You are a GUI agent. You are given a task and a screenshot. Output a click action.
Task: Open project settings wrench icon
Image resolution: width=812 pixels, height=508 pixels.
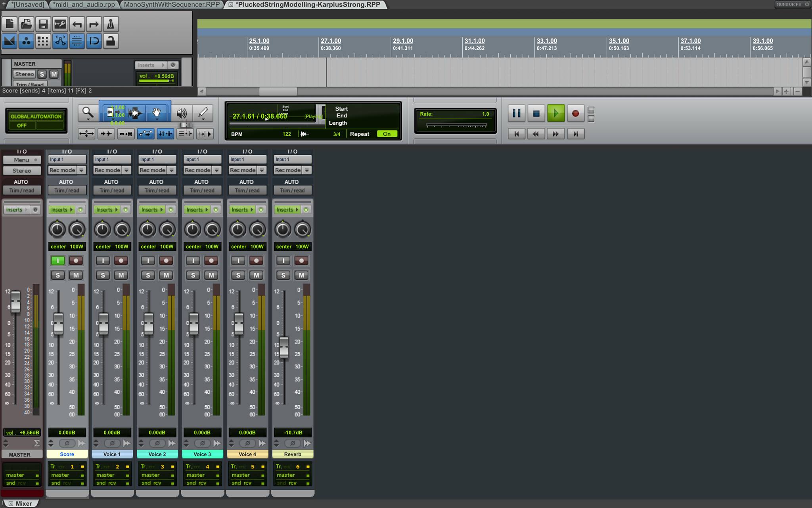(60, 24)
